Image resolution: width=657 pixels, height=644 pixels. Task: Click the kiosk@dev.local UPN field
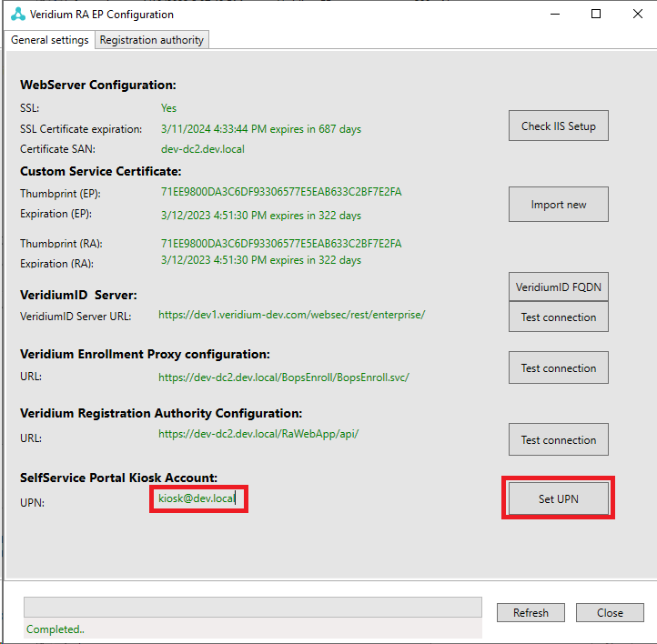[x=197, y=498]
